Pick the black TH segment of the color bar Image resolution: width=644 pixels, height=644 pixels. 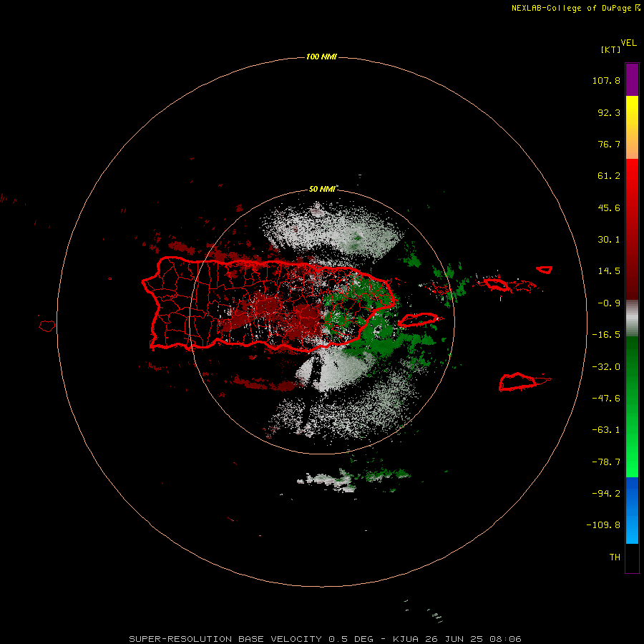[632, 557]
